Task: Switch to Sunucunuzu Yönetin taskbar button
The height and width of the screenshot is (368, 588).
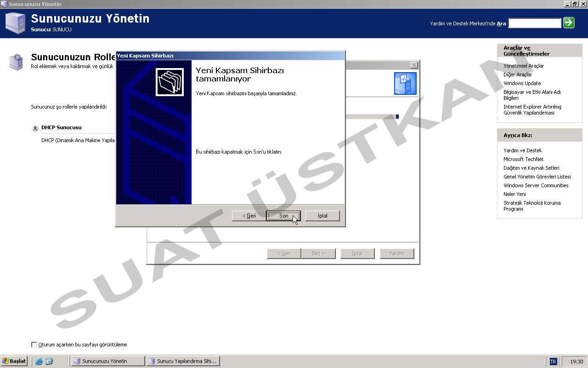Action: (x=108, y=361)
